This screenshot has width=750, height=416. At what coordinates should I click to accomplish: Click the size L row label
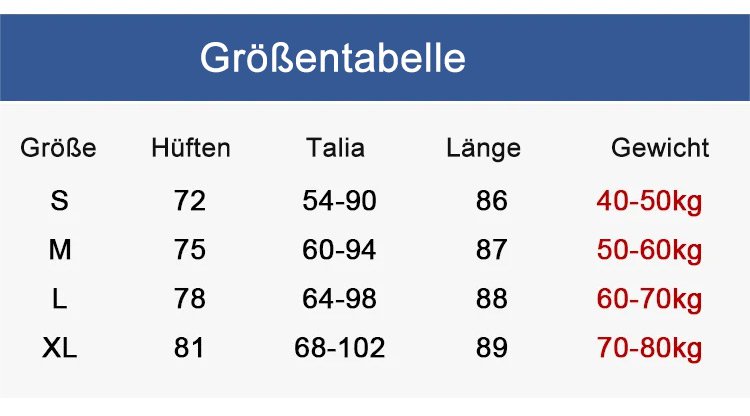point(59,299)
